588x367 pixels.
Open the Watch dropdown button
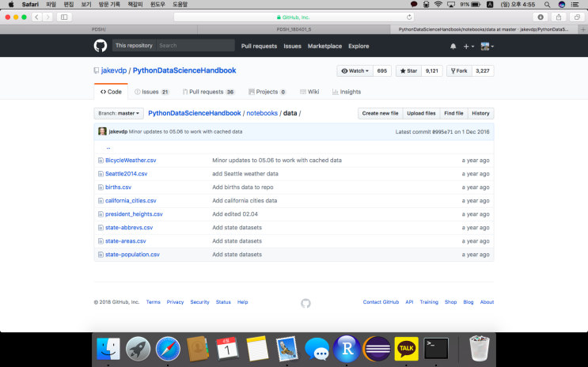tap(355, 71)
